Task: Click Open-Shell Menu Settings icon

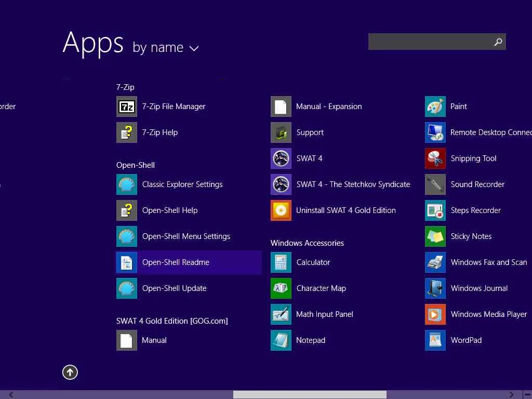Action: [x=127, y=236]
